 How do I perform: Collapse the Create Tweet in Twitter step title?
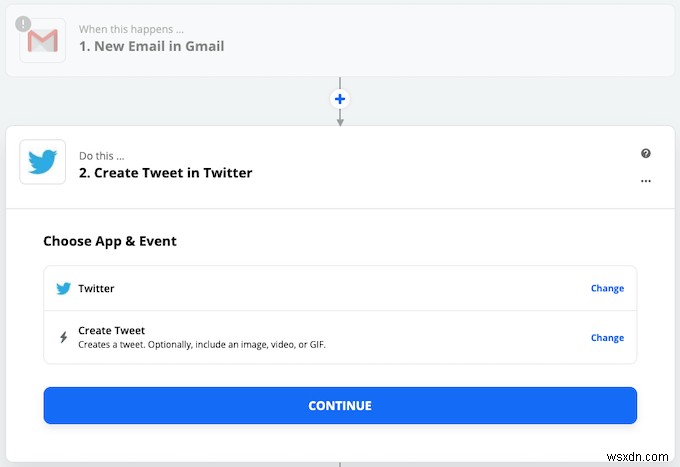tap(165, 173)
